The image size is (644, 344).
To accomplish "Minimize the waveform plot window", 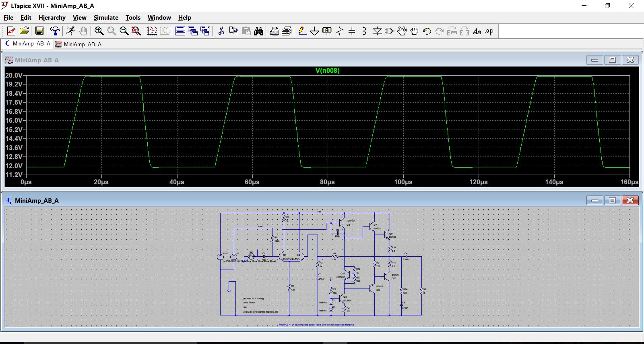I will 594,60.
